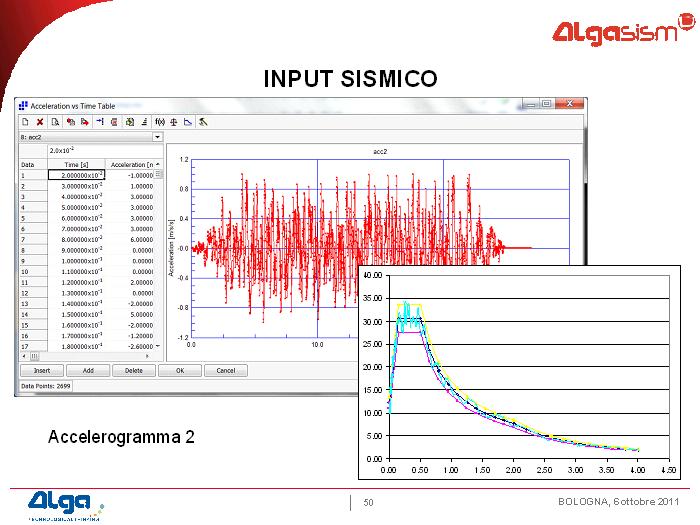Viewport: 700px width, 525px height.
Task: Click the red X delete table icon
Action: [40, 122]
